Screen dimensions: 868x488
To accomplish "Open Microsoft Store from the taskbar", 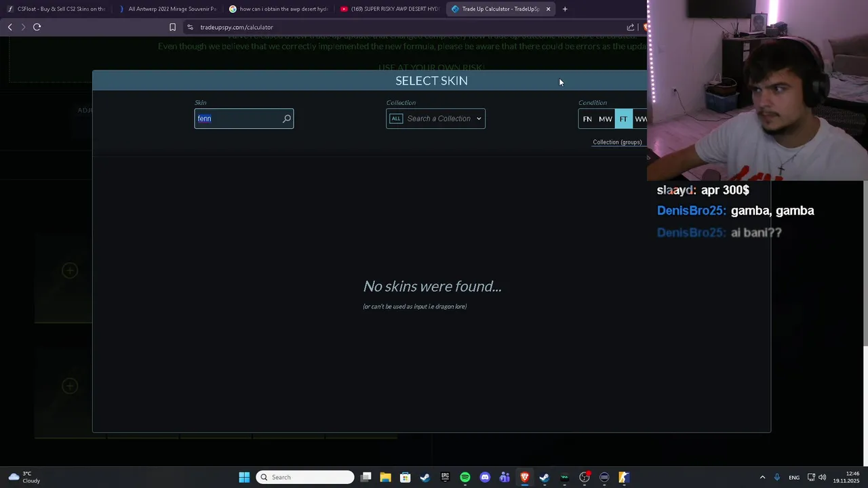I will coord(405,477).
